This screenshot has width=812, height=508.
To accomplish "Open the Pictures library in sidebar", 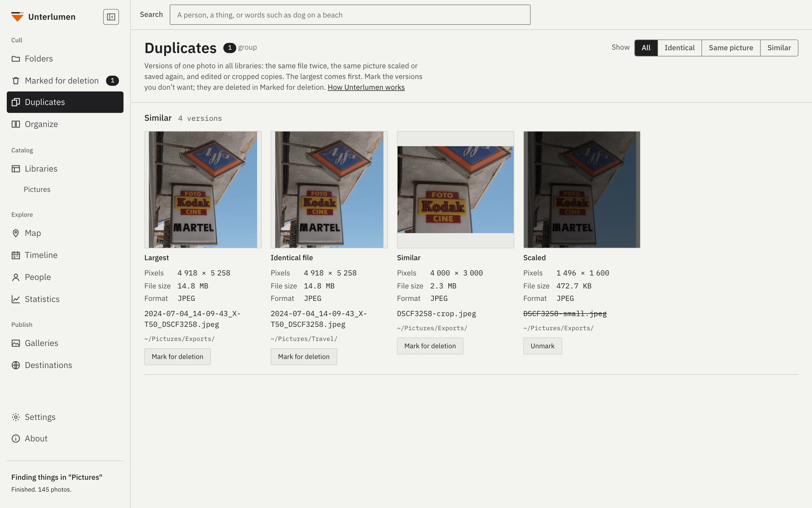I will (x=37, y=189).
